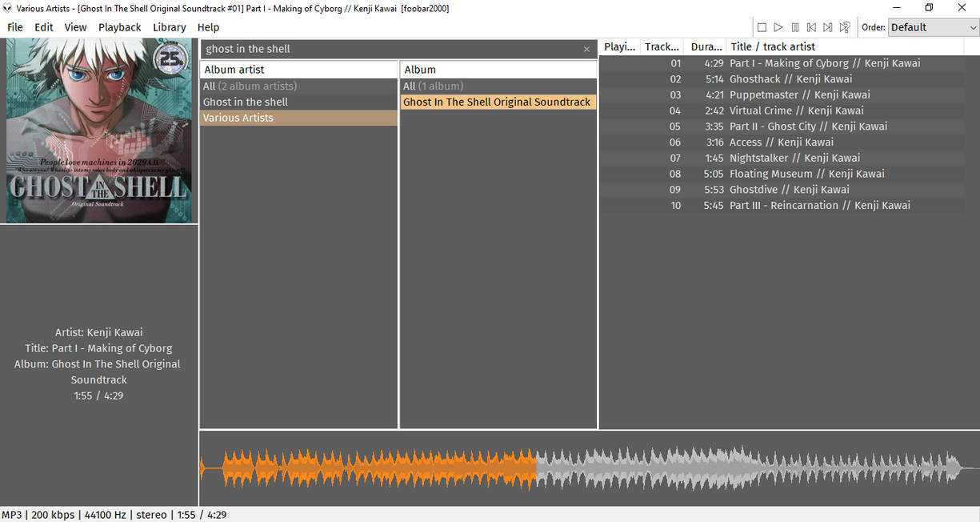Open the Playback menu
The width and height of the screenshot is (980, 522).
click(x=120, y=27)
